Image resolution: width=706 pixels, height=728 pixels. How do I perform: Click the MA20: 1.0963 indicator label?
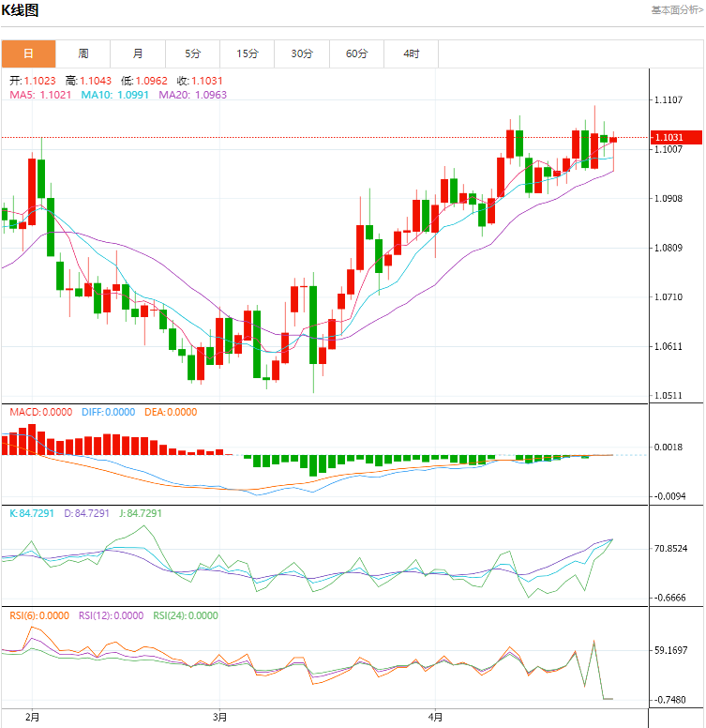point(192,95)
